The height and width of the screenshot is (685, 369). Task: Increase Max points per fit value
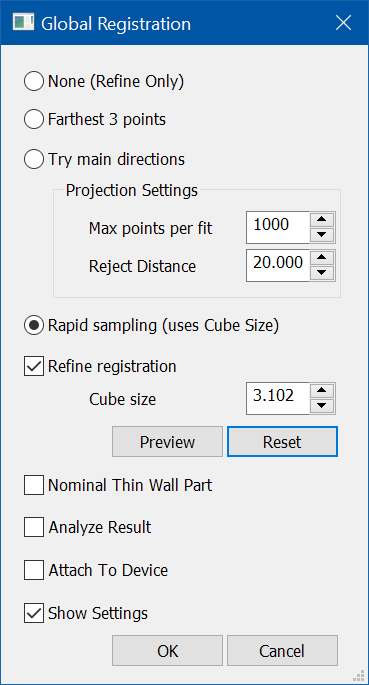(322, 220)
